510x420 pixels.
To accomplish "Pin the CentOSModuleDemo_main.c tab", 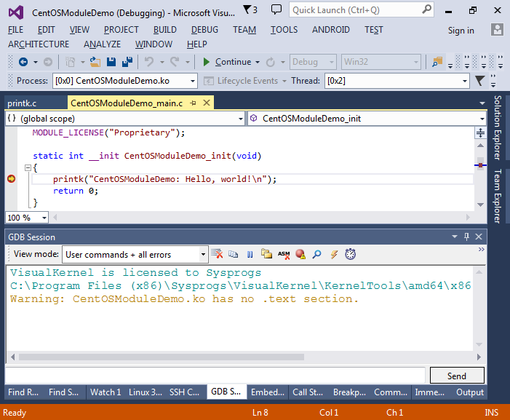I will point(194,103).
